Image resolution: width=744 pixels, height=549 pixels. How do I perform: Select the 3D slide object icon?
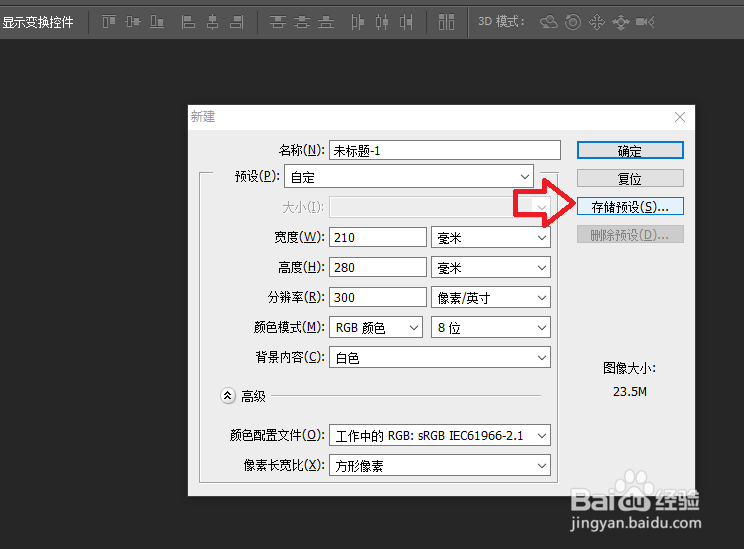pyautogui.click(x=621, y=22)
